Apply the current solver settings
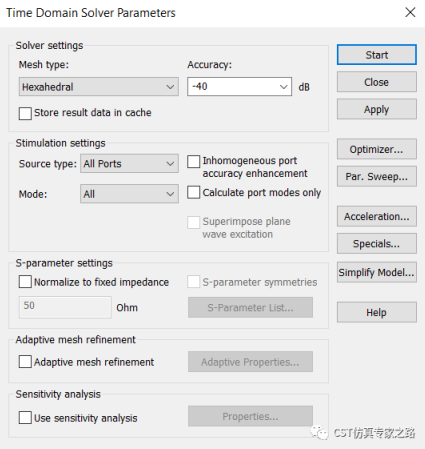Image resolution: width=425 pixels, height=449 pixels. click(376, 109)
